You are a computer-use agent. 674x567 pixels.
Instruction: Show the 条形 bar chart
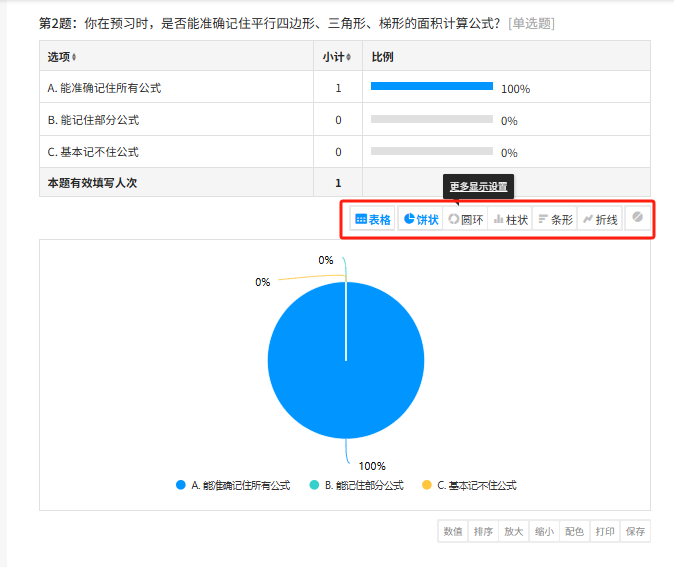[x=555, y=219]
